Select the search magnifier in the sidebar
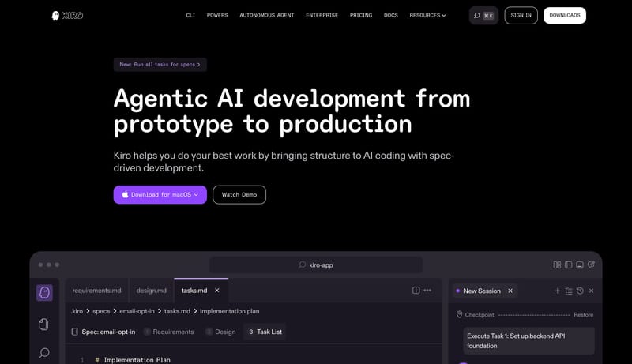The image size is (632, 364). 44,353
